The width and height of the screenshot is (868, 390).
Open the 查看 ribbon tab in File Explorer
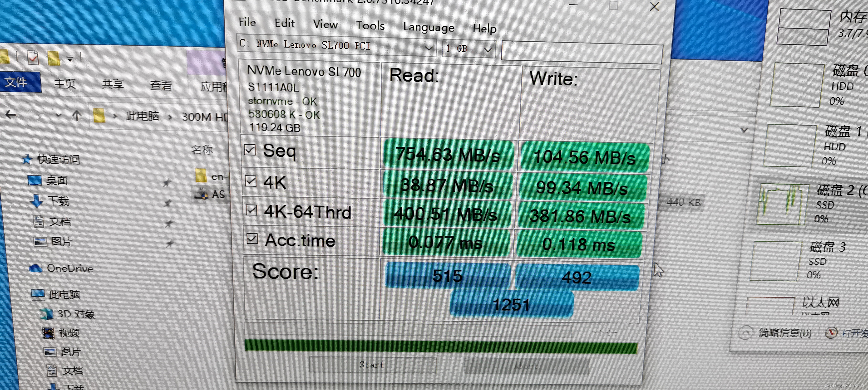click(161, 85)
